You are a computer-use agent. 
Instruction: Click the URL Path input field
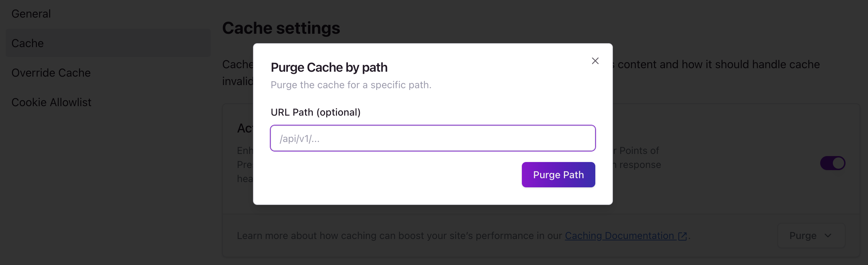tap(432, 138)
